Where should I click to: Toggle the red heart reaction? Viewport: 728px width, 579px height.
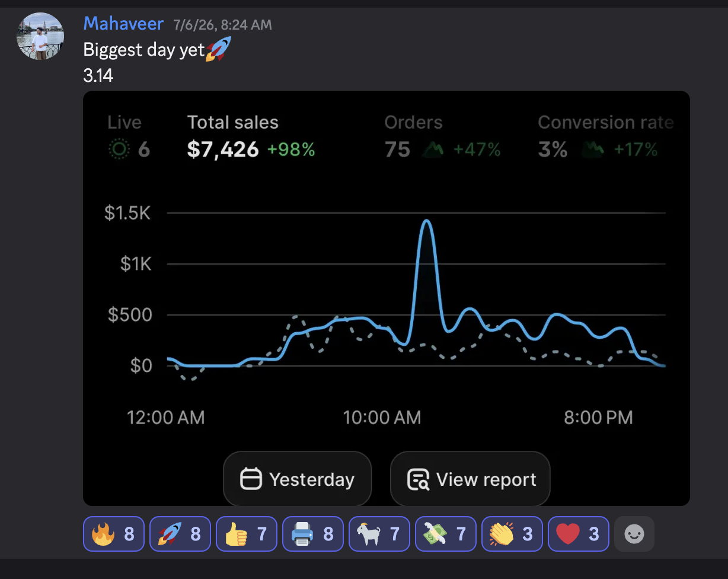(x=579, y=535)
